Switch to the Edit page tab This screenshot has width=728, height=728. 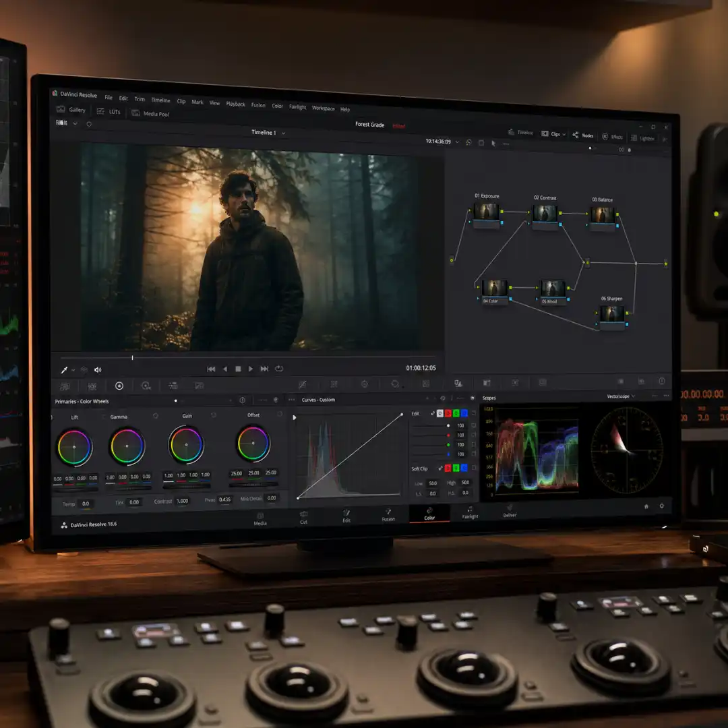pyautogui.click(x=346, y=516)
